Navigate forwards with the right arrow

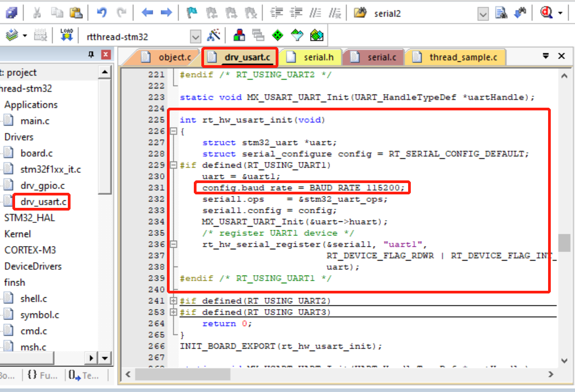pyautogui.click(x=166, y=13)
